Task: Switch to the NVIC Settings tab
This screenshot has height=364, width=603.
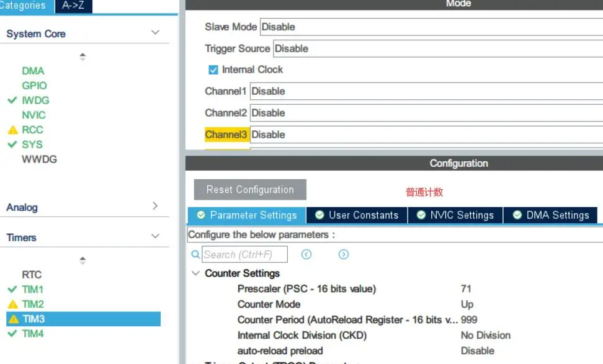Action: pyautogui.click(x=455, y=215)
